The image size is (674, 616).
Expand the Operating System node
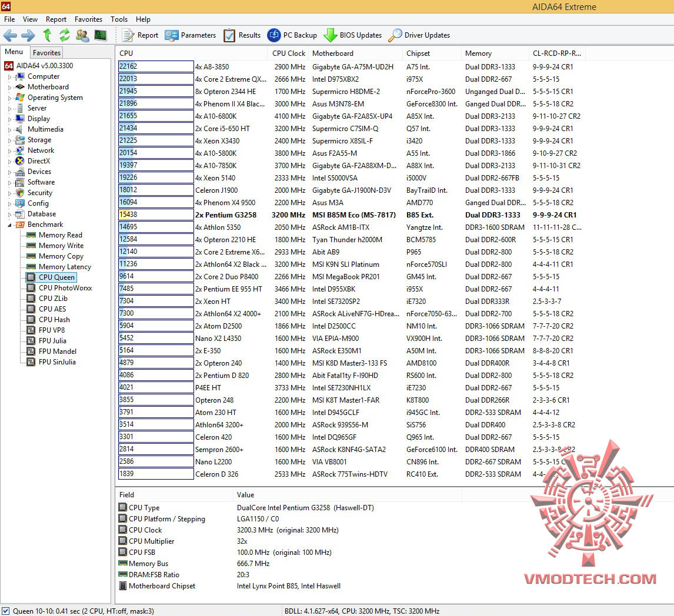(x=9, y=98)
